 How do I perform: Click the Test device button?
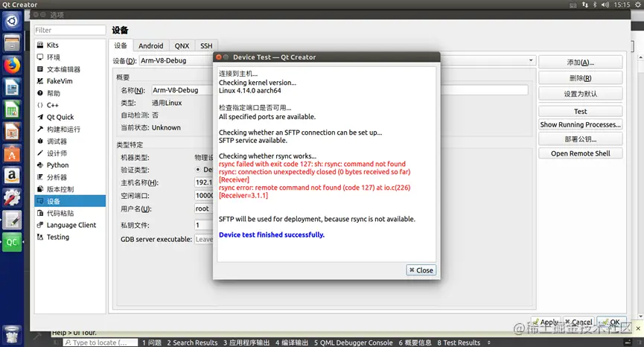(x=580, y=111)
